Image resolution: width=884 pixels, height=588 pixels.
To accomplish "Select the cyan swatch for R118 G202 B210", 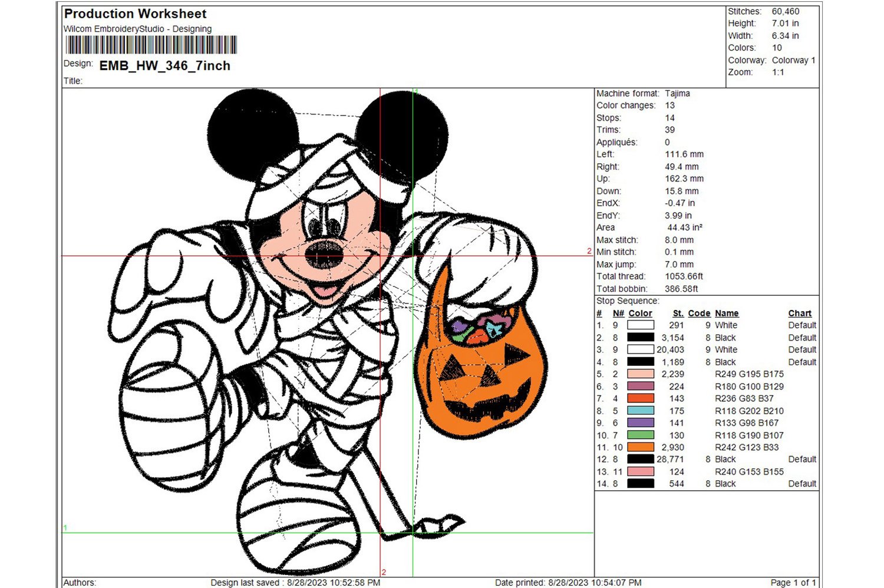I will pos(641,410).
